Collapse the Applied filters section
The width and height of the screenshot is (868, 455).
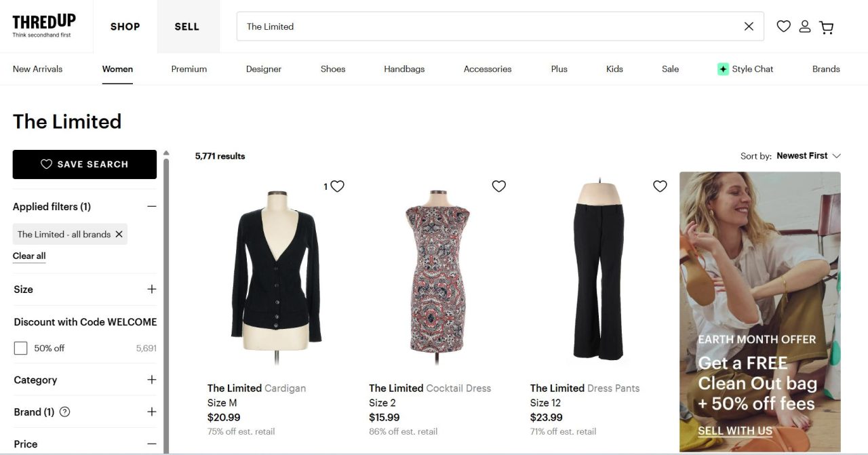tap(151, 206)
